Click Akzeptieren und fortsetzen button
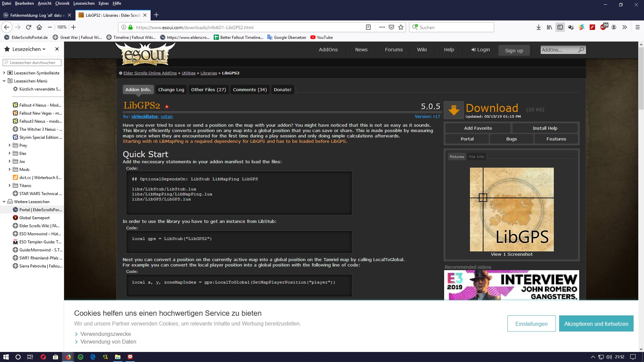The width and height of the screenshot is (644, 362). pos(596,324)
